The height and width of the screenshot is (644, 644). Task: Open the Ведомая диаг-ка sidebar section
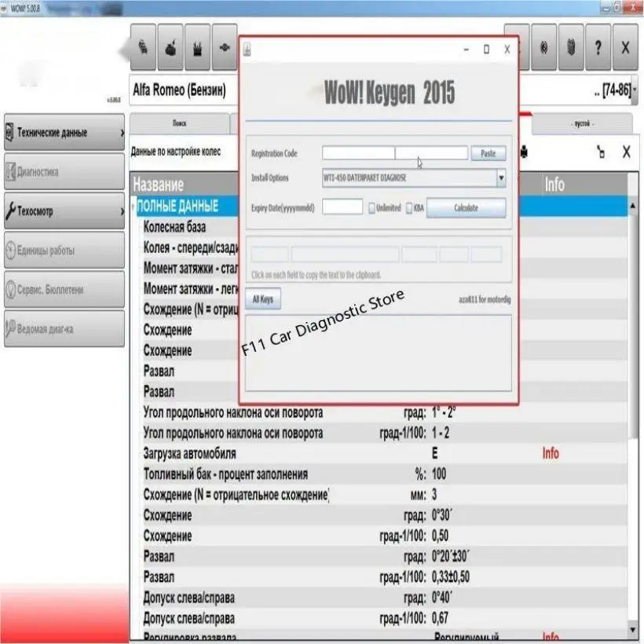click(x=64, y=329)
